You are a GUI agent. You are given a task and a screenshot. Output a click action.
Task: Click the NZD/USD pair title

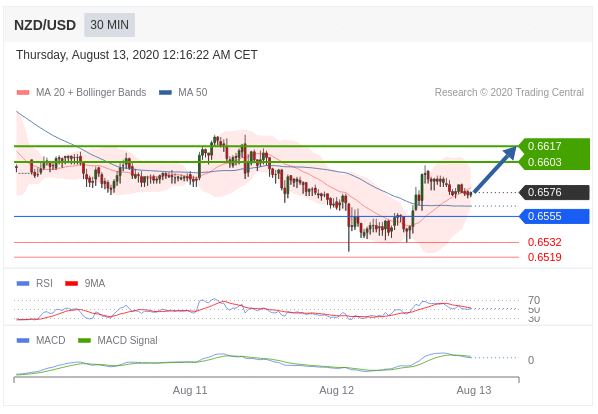45,25
